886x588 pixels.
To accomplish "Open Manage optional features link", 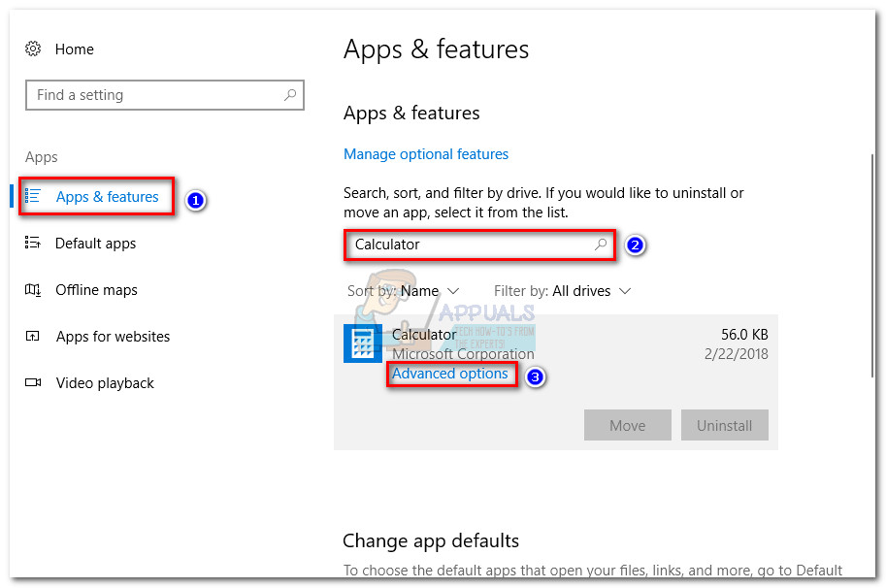I will click(x=426, y=154).
